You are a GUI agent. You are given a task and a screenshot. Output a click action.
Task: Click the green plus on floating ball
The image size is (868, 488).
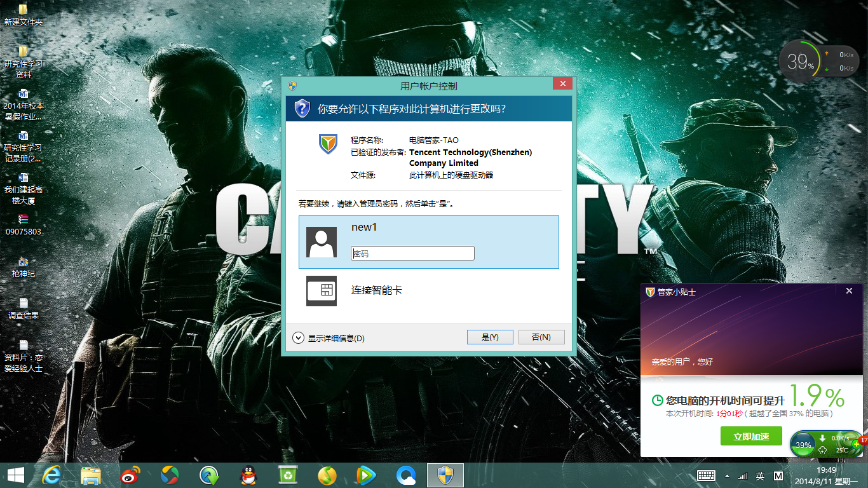click(858, 445)
